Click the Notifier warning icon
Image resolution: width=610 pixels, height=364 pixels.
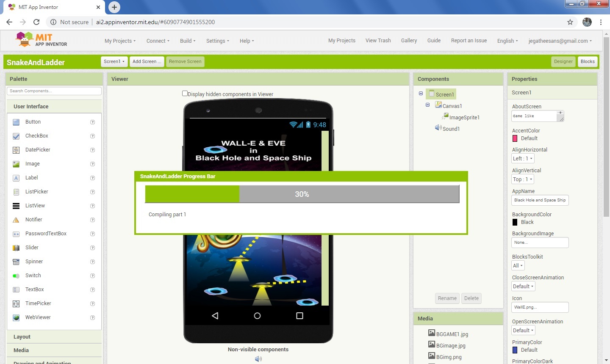click(x=16, y=220)
